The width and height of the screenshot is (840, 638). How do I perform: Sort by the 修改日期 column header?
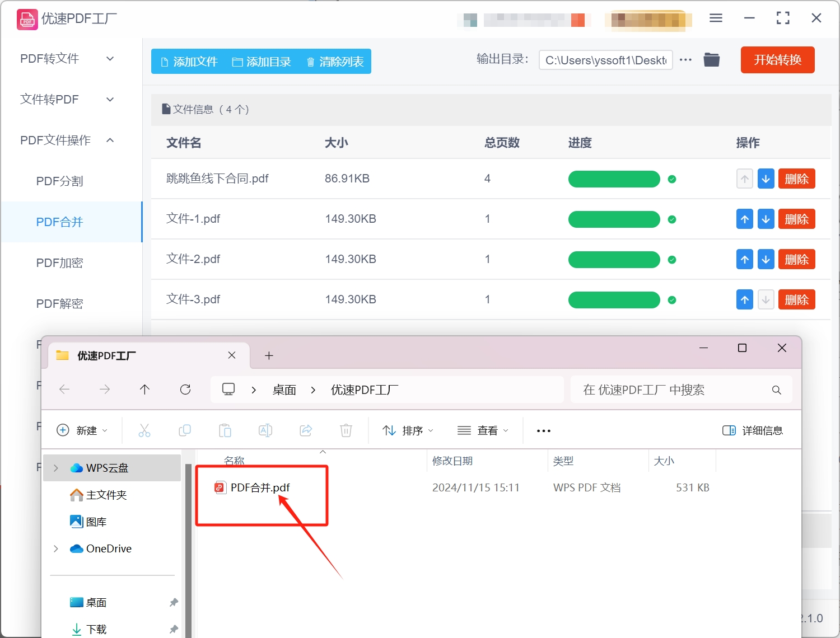pyautogui.click(x=452, y=461)
